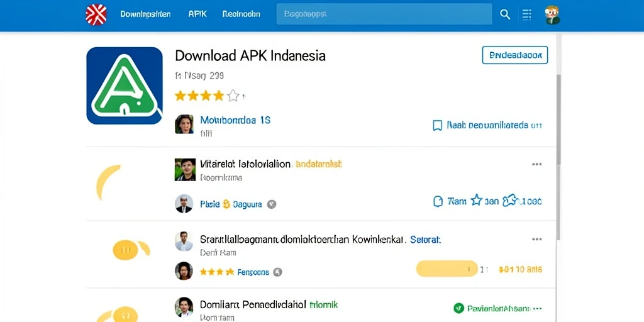This screenshot has height=322, width=644.
Task: Click the puzzle-shaped icon near 1ccc
Action: click(509, 200)
